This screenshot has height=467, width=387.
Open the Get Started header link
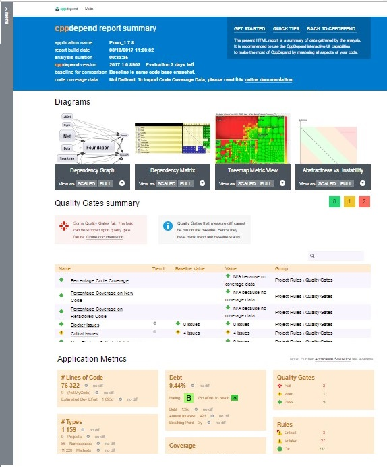[249, 29]
